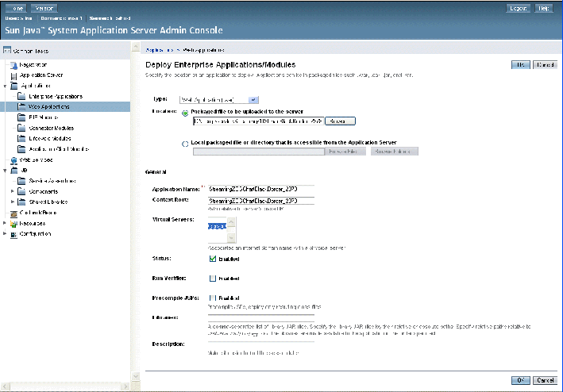The image size is (563, 392).
Task: Click the bottom OK button
Action: pyautogui.click(x=521, y=380)
